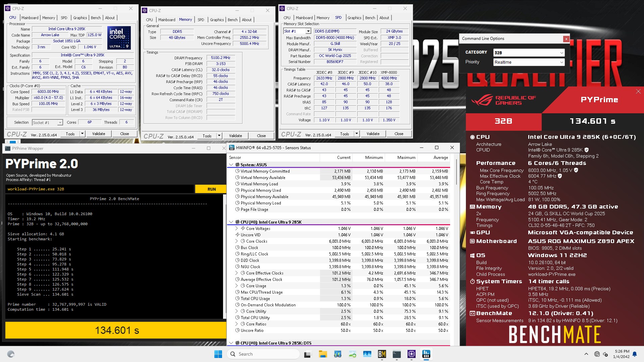Expand the Core Clocks row

pyautogui.click(x=236, y=241)
